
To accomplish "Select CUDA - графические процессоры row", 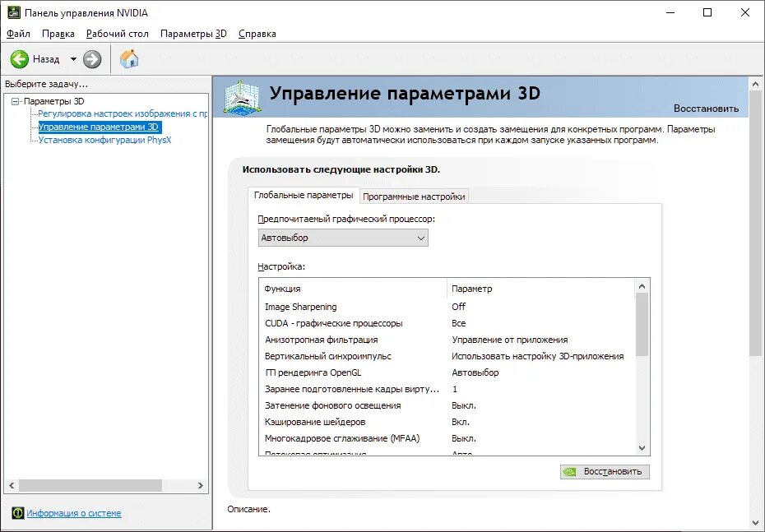I will pyautogui.click(x=447, y=323).
